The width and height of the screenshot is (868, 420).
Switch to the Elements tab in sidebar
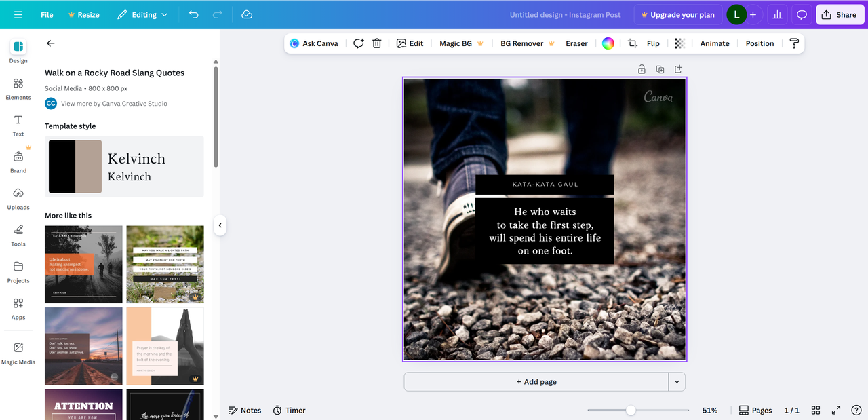coord(18,89)
